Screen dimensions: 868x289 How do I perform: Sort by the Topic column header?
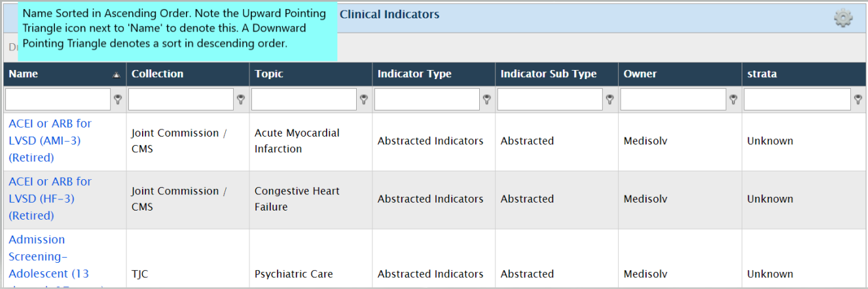click(x=269, y=74)
